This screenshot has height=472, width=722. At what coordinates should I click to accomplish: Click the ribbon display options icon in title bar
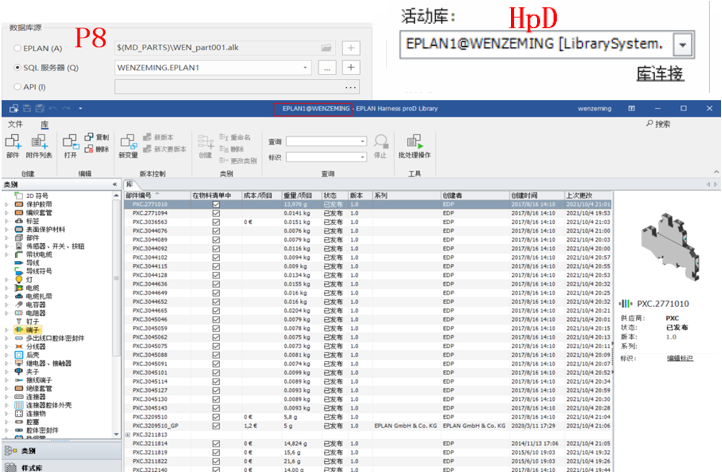631,109
